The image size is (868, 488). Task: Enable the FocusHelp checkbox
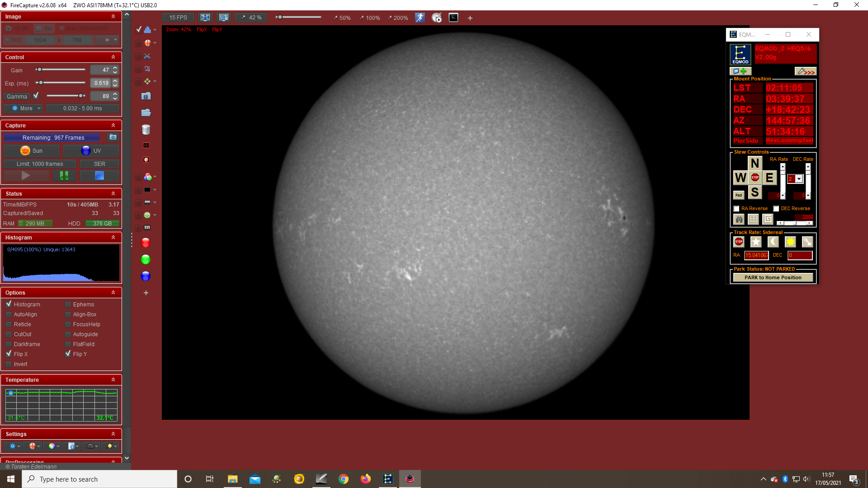[68, 324]
